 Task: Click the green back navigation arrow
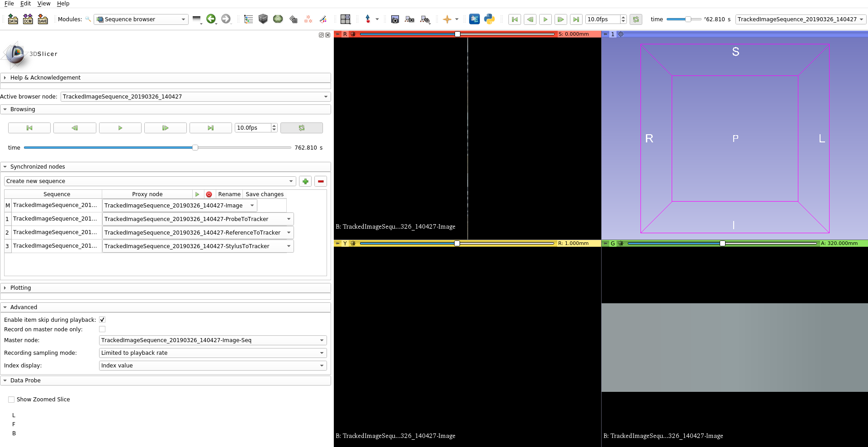[x=211, y=19]
